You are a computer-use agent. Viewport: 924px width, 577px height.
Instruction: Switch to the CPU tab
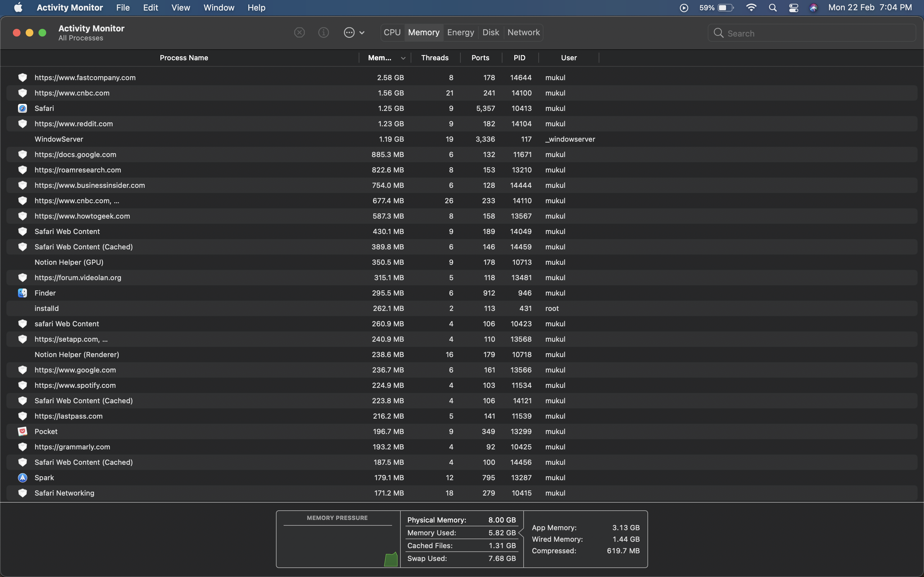pyautogui.click(x=392, y=32)
